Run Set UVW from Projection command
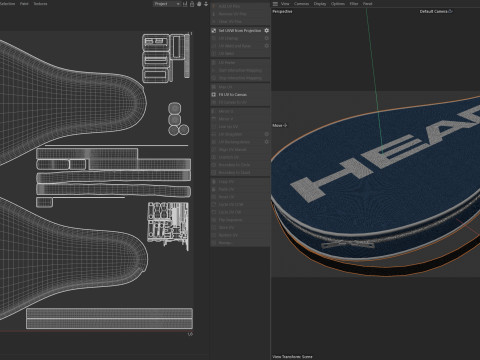 point(240,30)
